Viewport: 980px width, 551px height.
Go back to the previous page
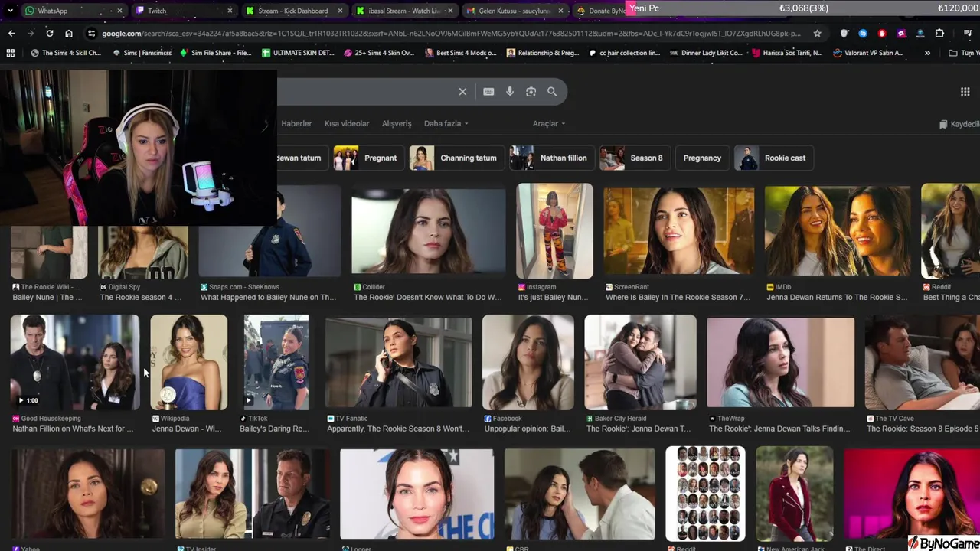[11, 34]
